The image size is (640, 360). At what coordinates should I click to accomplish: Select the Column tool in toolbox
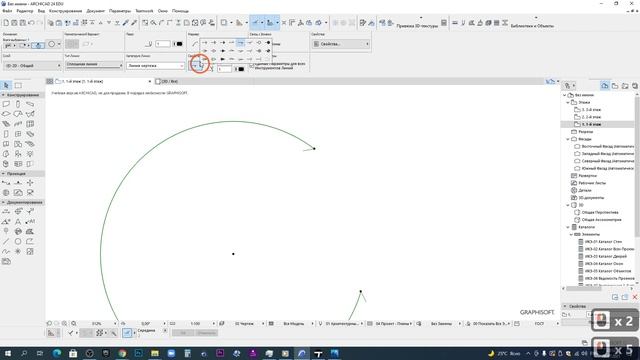(18, 104)
